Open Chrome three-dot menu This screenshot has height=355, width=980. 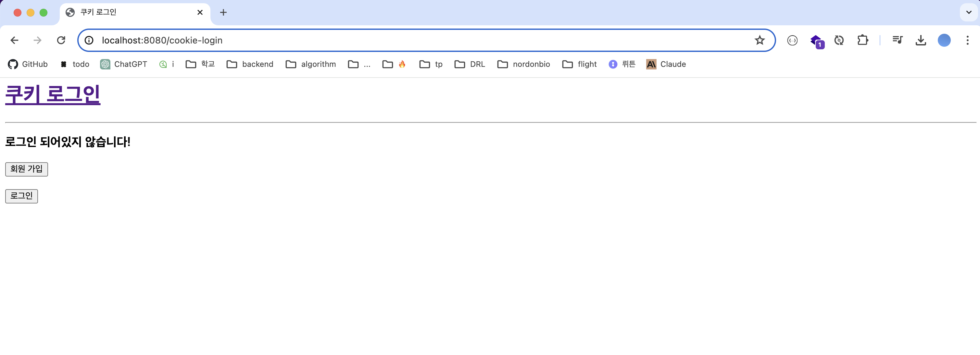coord(967,40)
